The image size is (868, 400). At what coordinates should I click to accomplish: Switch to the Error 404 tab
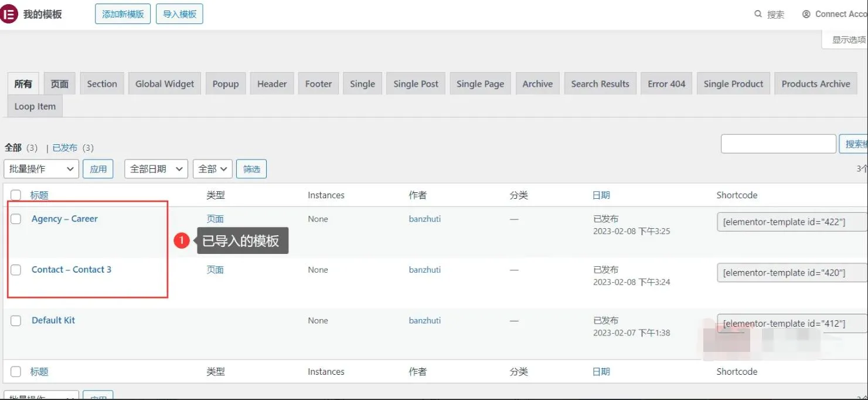(666, 84)
